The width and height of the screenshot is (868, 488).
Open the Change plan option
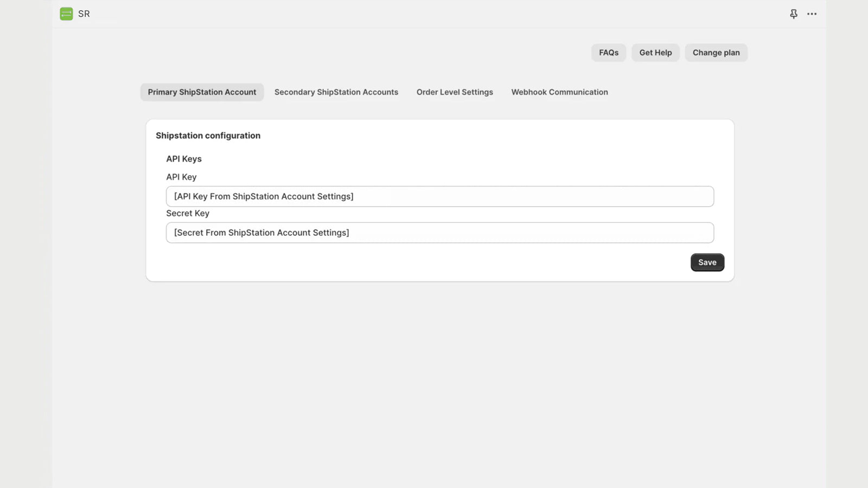click(x=716, y=53)
